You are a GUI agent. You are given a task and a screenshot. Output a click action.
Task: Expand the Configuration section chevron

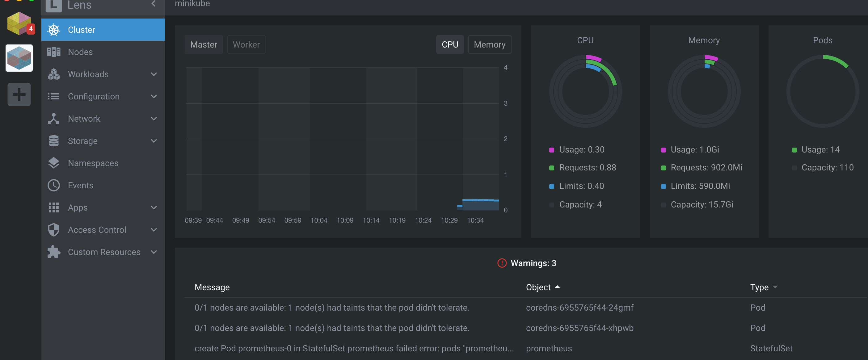click(x=154, y=96)
